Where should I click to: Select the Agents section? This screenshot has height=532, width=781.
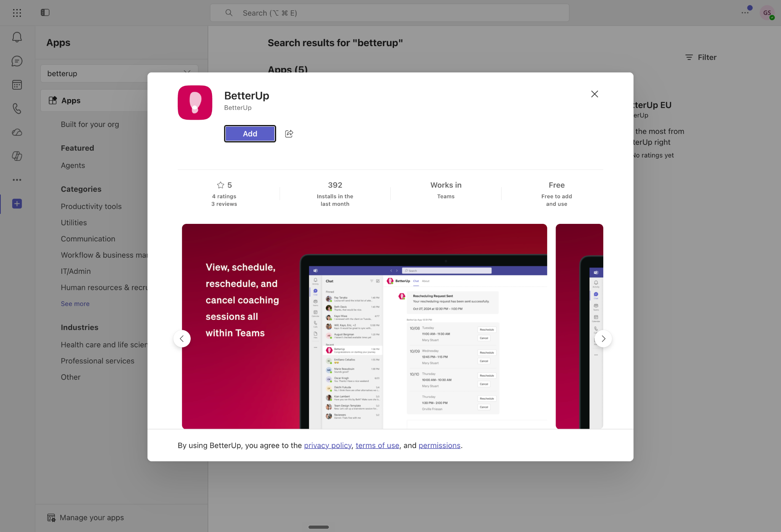[73, 166]
